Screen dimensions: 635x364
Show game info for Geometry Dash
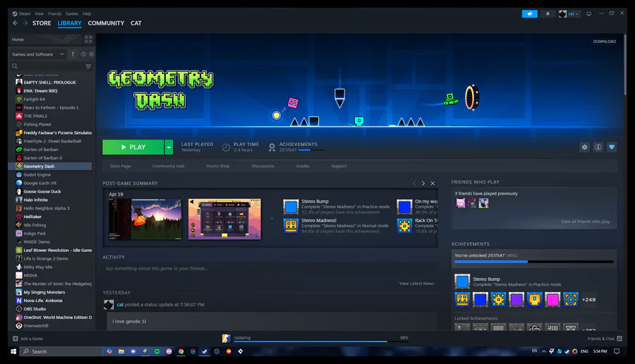598,147
